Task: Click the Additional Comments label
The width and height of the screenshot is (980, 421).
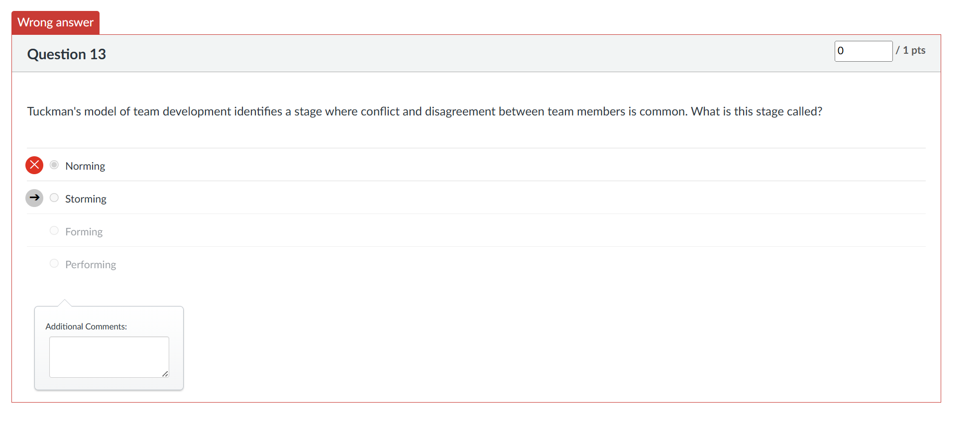Action: [x=86, y=326]
